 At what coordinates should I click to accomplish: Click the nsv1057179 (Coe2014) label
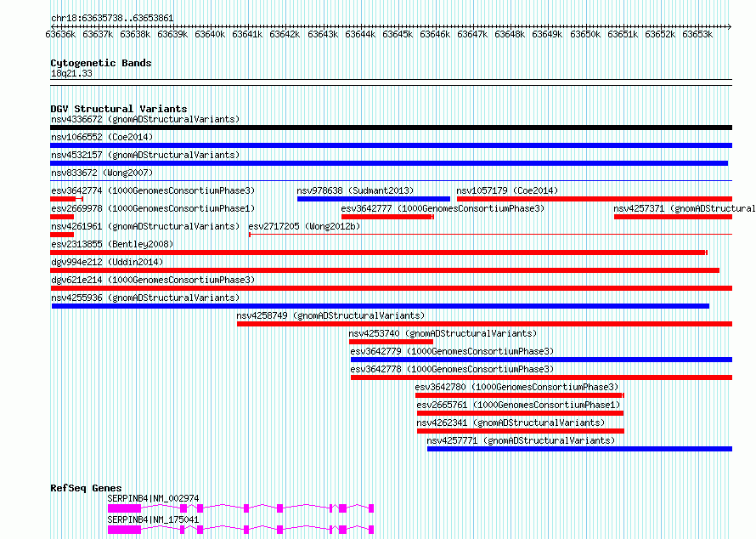(x=507, y=190)
